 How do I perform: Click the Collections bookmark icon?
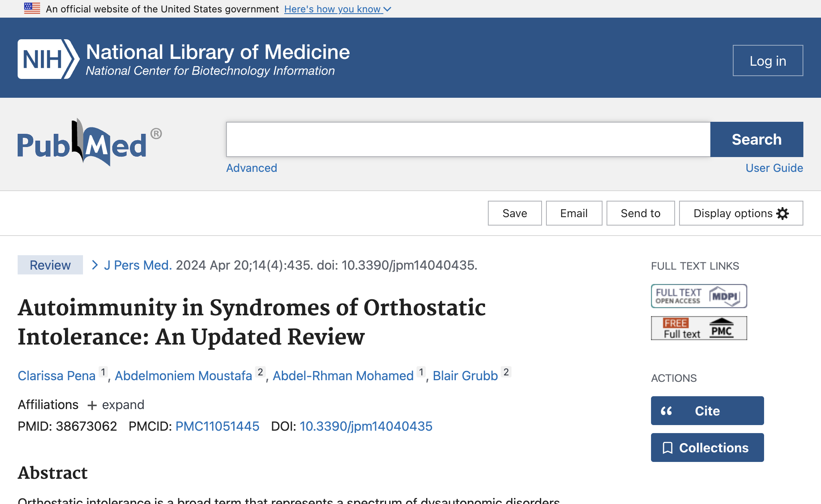(x=667, y=448)
